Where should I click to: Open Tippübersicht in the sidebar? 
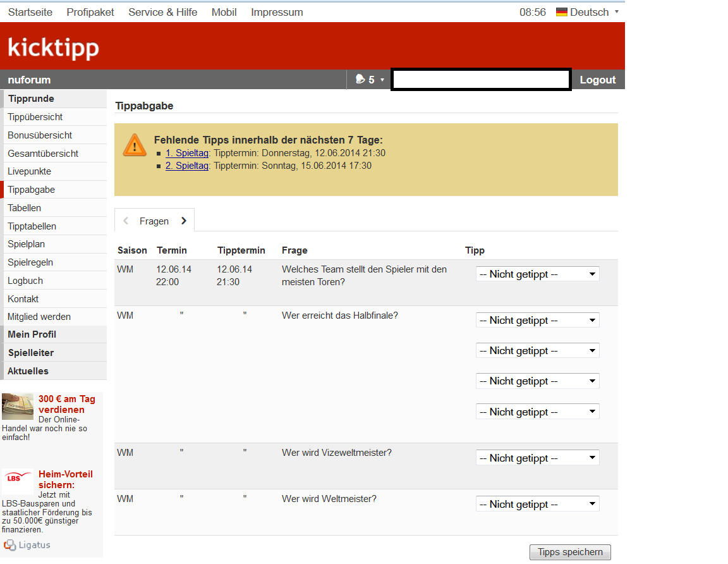point(35,117)
